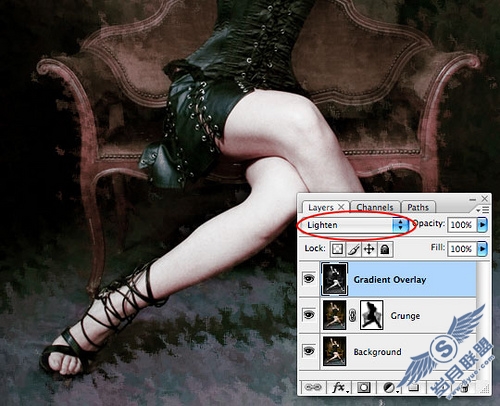This screenshot has height=406, width=500.
Task: Switch to the Paths tab
Action: click(418, 207)
